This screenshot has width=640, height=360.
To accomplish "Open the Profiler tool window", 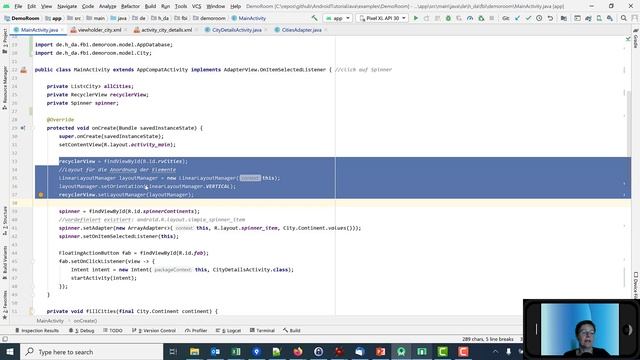I will (x=196, y=330).
